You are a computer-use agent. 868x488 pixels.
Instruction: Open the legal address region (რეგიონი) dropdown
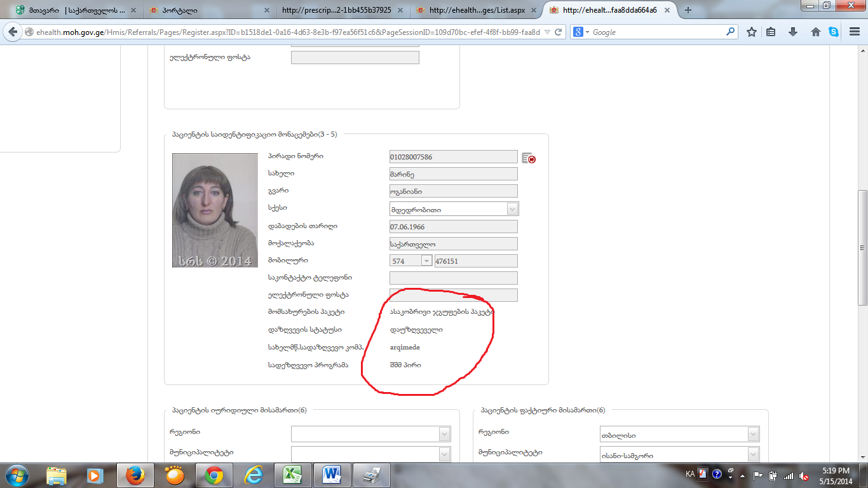444,434
